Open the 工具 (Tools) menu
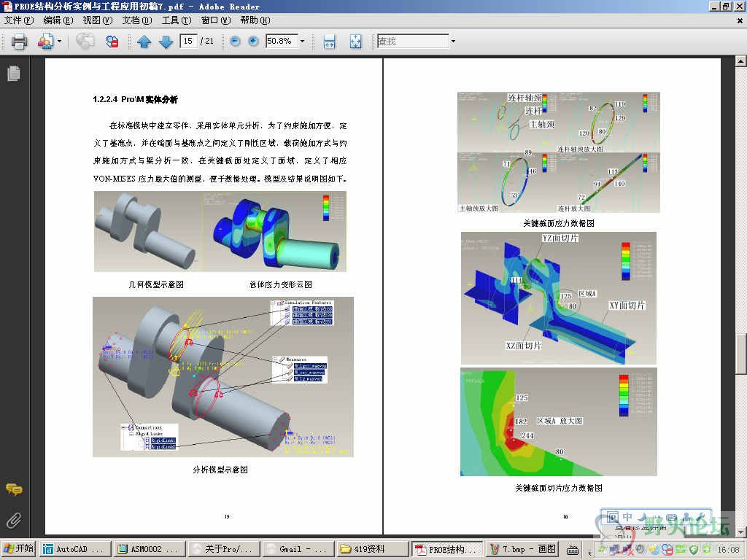This screenshot has width=747, height=560. 176,20
